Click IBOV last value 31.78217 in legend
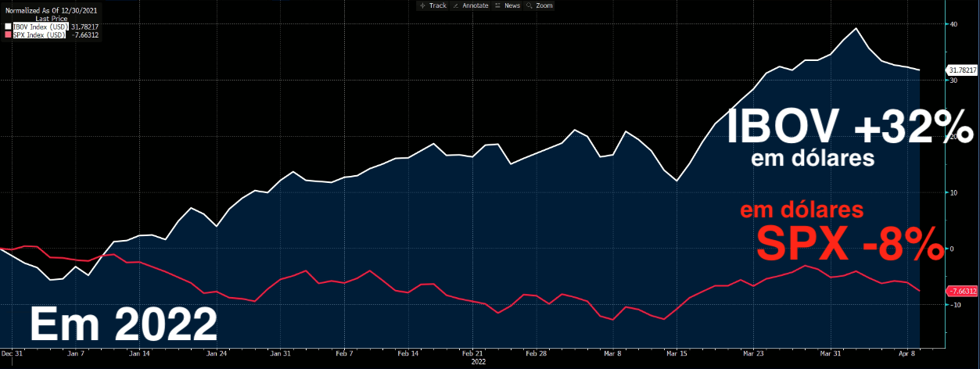 84,27
